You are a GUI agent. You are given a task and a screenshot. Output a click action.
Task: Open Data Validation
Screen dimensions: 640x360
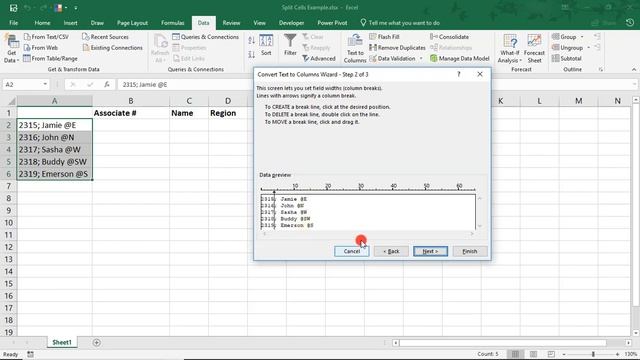392,59
